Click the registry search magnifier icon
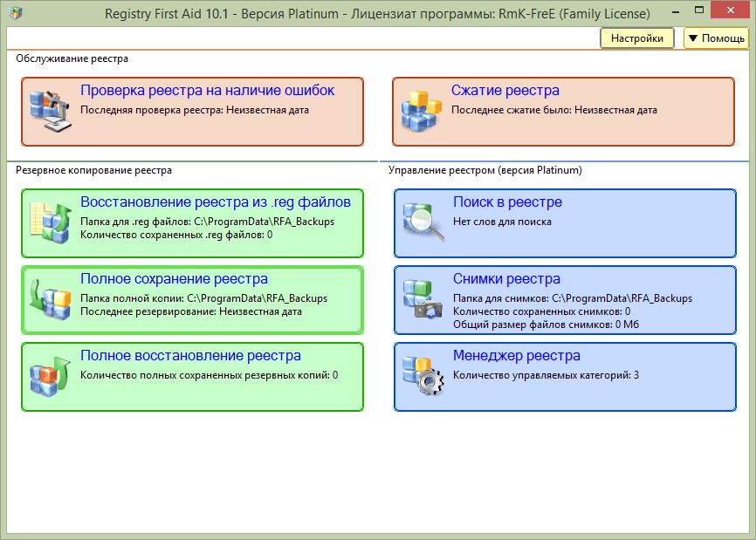Screen dimensions: 756x540 click(x=423, y=222)
